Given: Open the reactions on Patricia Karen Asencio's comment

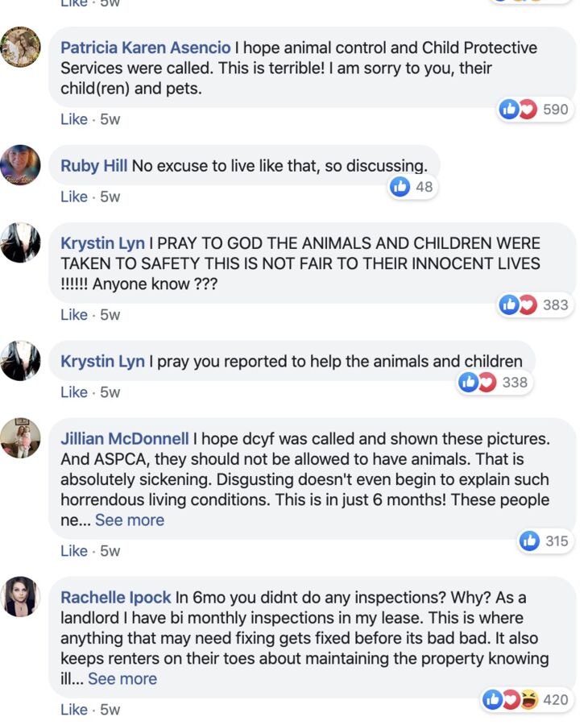Looking at the screenshot, I should click(x=535, y=110).
